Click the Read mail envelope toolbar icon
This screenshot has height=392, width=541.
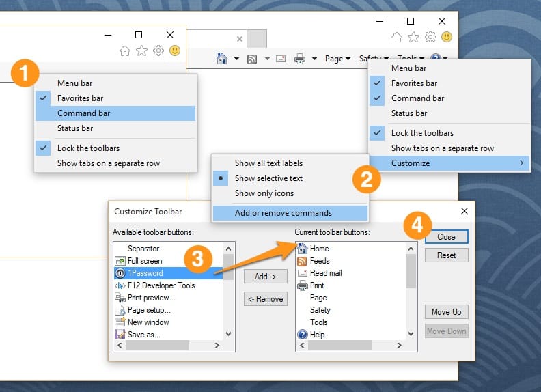pos(281,59)
